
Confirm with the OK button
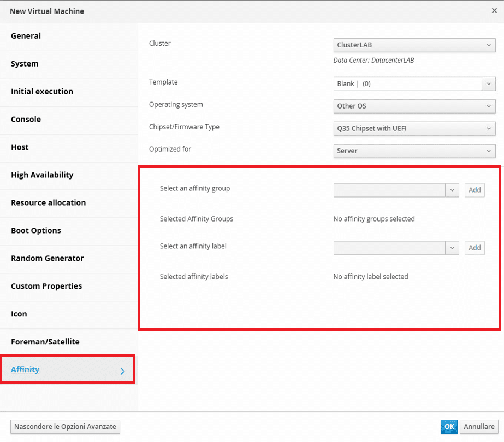click(449, 427)
